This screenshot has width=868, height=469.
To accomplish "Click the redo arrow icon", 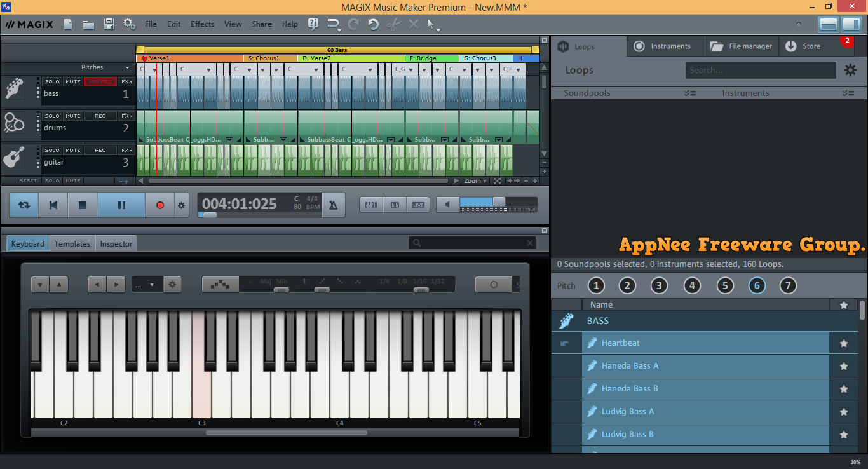I will (x=353, y=24).
